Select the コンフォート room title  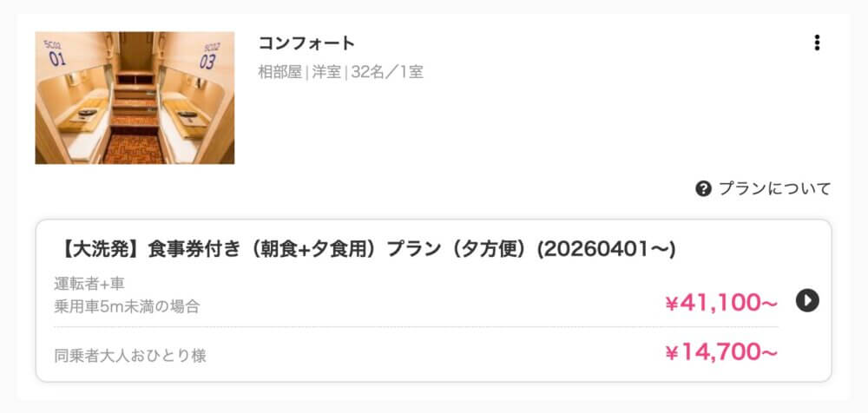pyautogui.click(x=306, y=43)
